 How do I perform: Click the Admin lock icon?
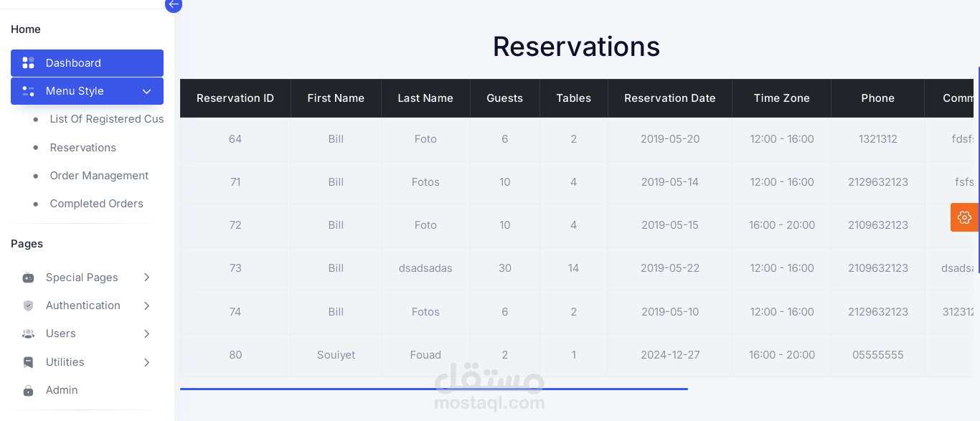pyautogui.click(x=28, y=390)
